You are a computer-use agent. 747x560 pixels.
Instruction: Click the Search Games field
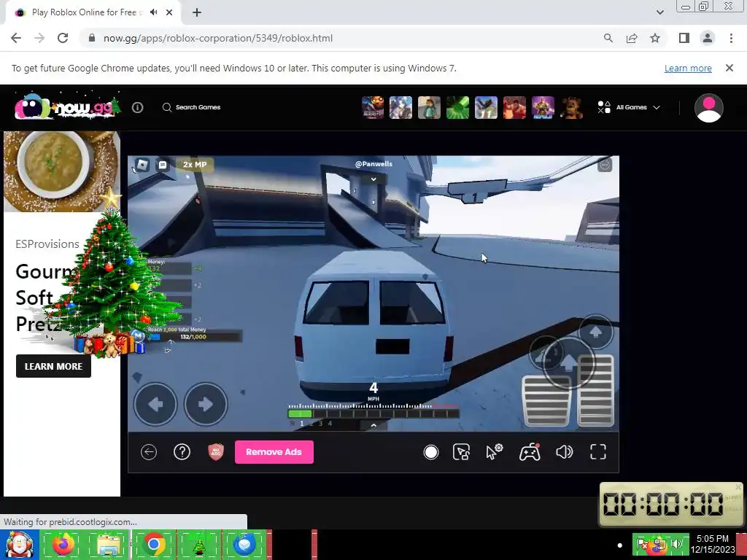click(x=192, y=107)
